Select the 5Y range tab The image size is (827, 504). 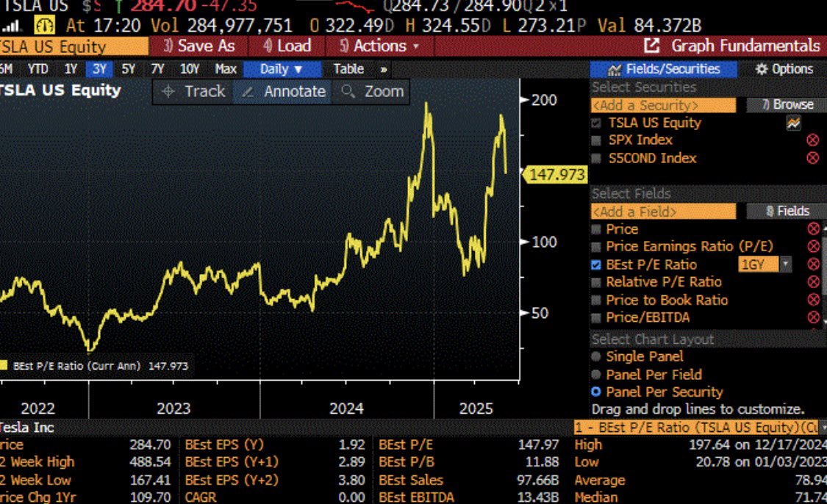pos(128,69)
